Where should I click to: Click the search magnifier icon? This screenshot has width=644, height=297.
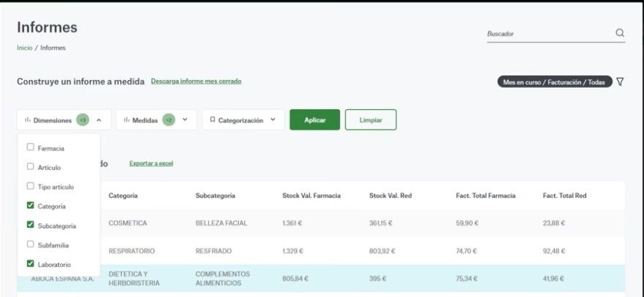pos(620,33)
